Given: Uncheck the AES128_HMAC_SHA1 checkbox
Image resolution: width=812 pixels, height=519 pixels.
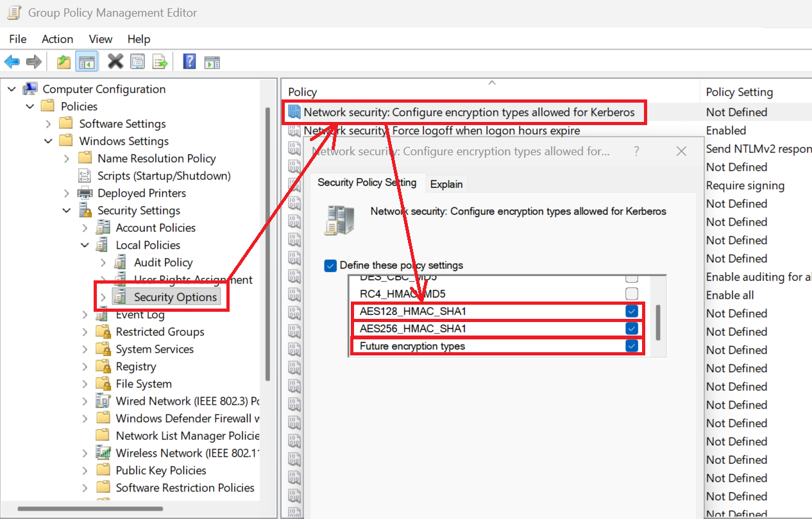Looking at the screenshot, I should [632, 312].
